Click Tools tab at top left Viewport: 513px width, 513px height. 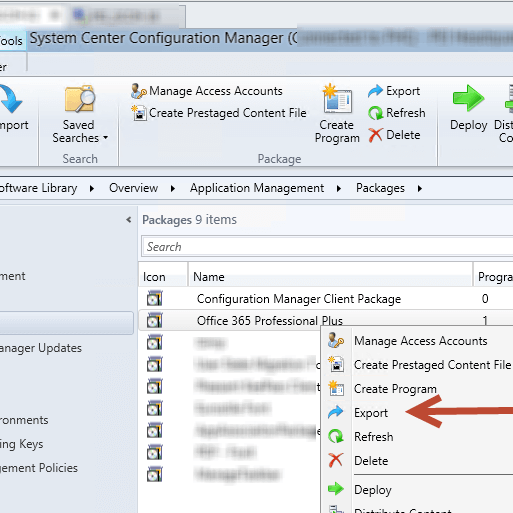[12, 41]
